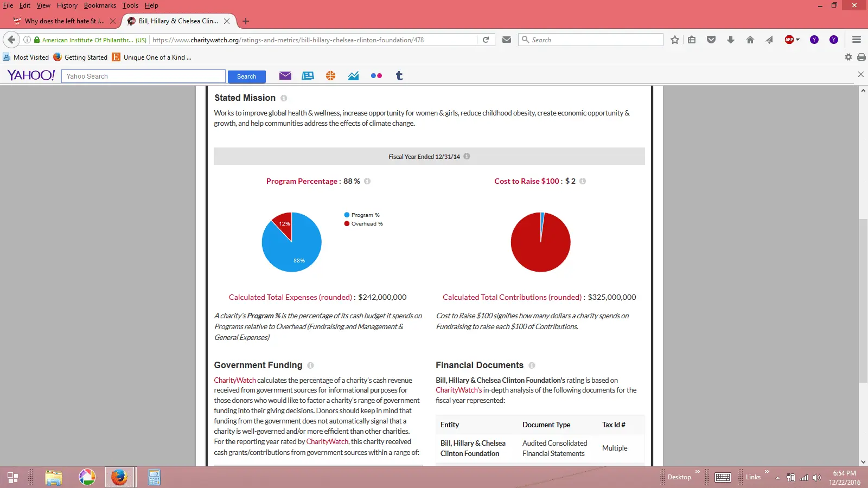The width and height of the screenshot is (868, 488).
Task: Open the Yahoo Sports basketball icon
Action: [330, 76]
